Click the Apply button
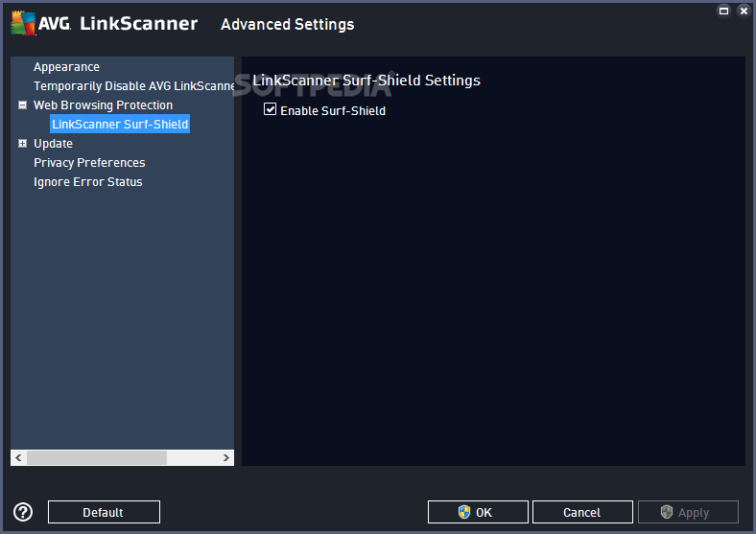This screenshot has width=756, height=534. (688, 512)
